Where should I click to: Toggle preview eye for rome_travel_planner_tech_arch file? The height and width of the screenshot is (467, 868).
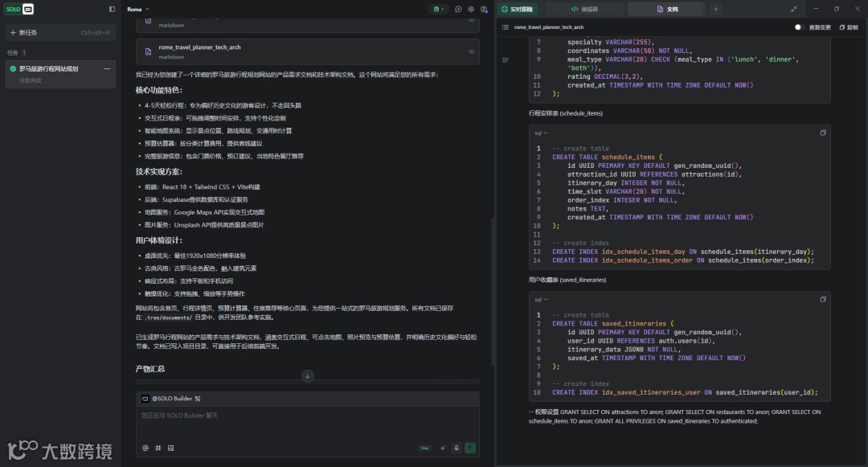pos(472,51)
